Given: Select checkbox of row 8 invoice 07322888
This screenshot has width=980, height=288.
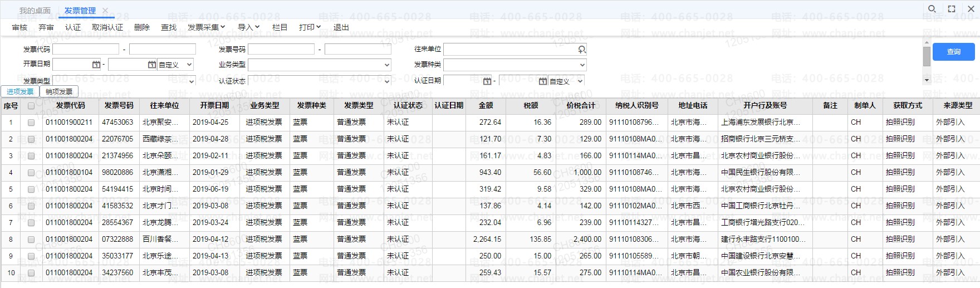Looking at the screenshot, I should point(31,240).
